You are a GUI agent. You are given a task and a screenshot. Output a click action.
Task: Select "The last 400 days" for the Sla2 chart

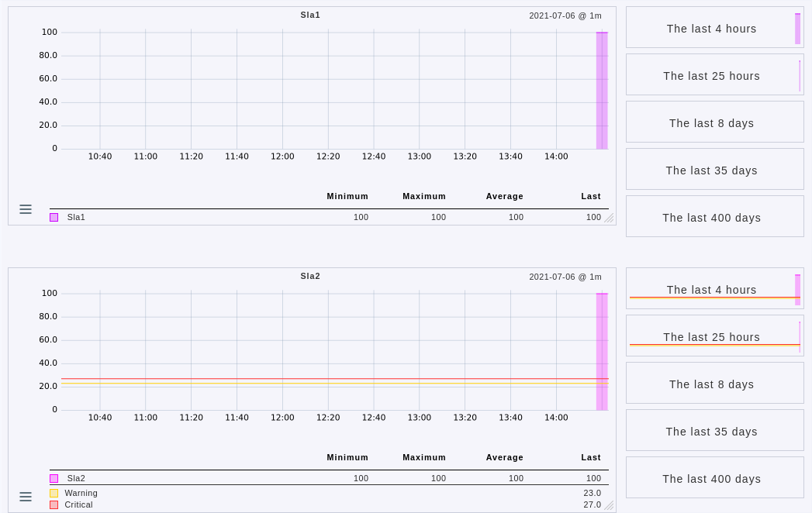[711, 478]
